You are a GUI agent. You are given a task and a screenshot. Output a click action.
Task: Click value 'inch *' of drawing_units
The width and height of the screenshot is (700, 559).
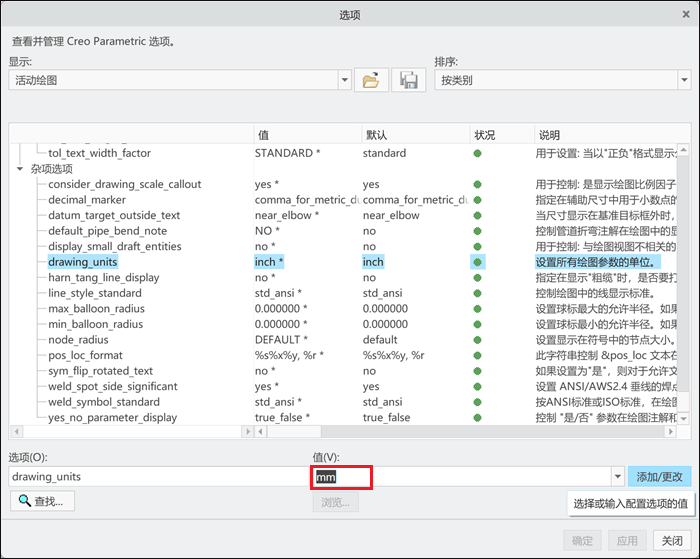pos(269,262)
